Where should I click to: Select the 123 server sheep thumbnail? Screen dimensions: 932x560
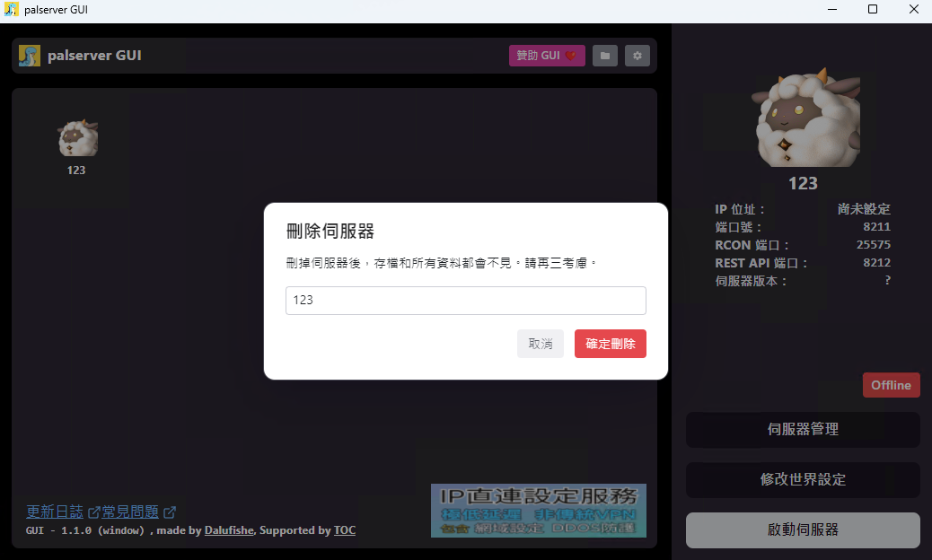[x=78, y=138]
